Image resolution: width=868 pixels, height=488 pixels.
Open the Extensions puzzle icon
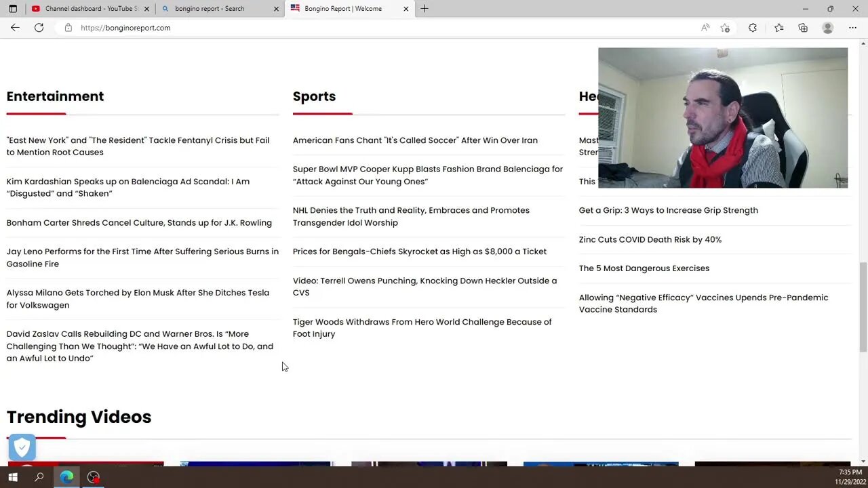(x=753, y=28)
